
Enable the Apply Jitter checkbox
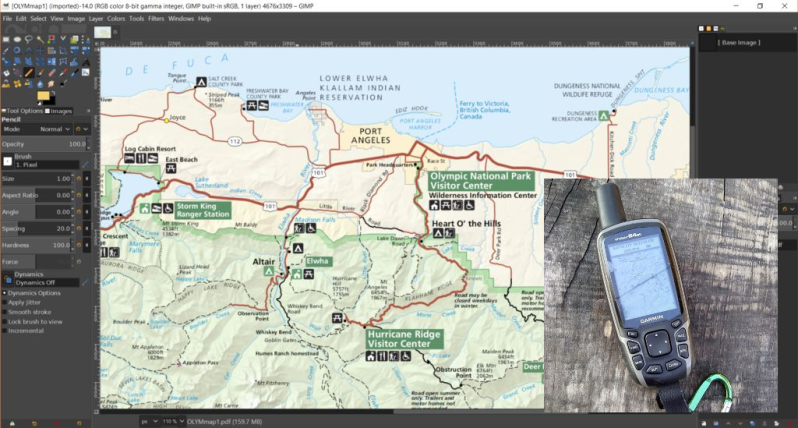pos(5,302)
